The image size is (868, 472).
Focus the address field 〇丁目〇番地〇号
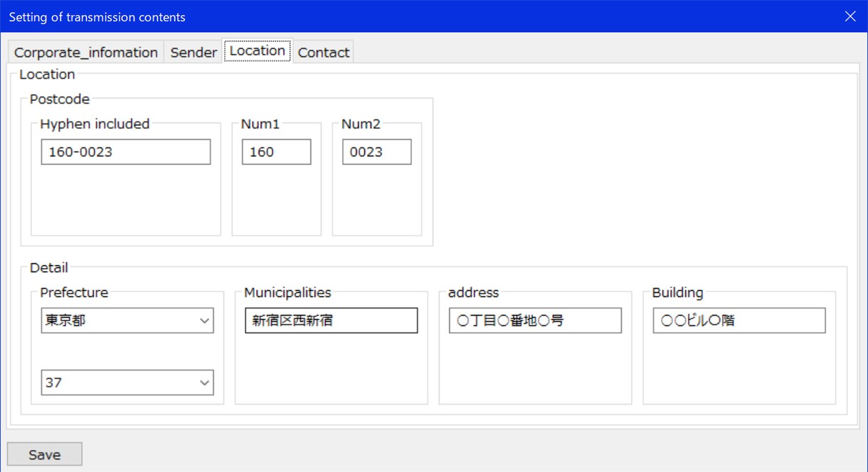click(x=535, y=321)
